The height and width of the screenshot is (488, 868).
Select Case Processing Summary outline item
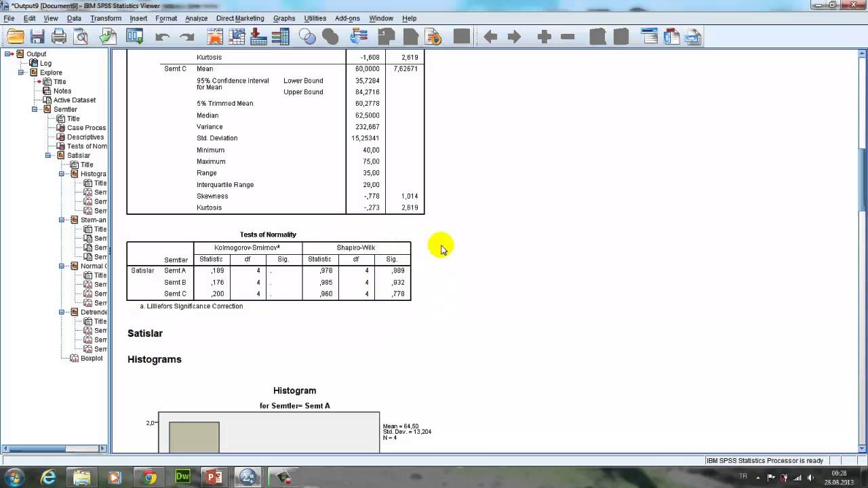(86, 128)
